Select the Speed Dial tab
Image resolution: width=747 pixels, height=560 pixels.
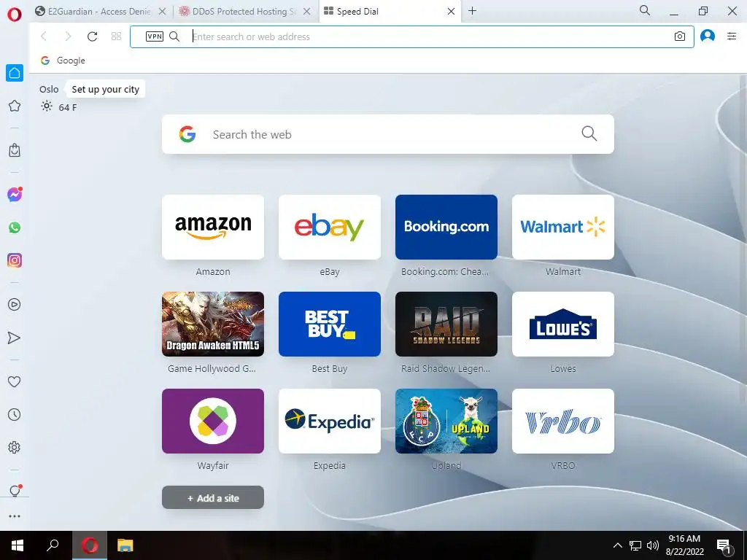(357, 12)
